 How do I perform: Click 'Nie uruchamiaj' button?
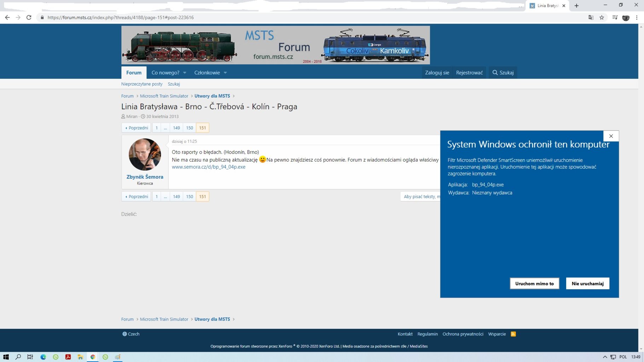[587, 284]
